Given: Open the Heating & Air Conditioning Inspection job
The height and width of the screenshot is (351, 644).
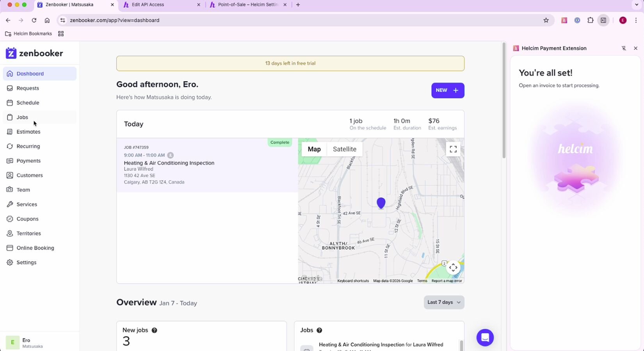Looking at the screenshot, I should [169, 163].
